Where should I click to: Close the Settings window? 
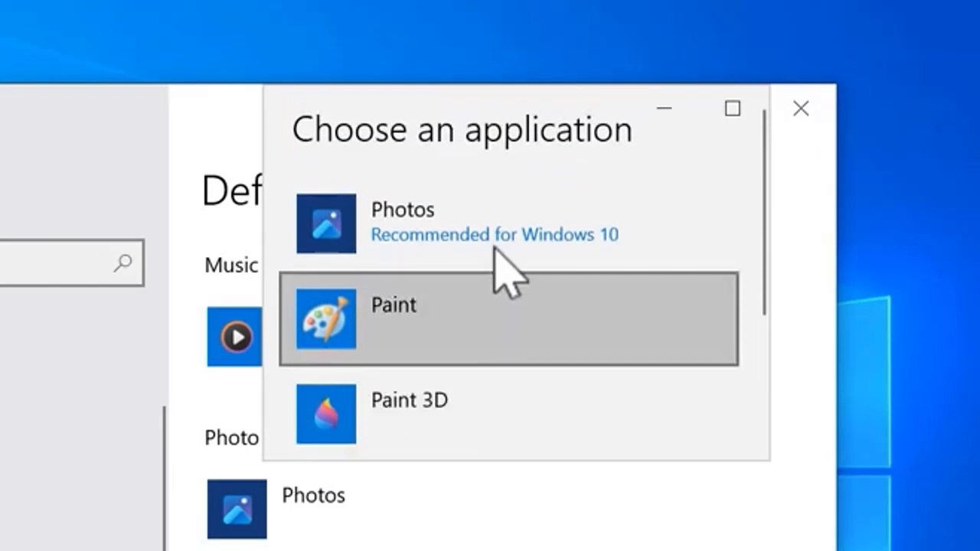pyautogui.click(x=801, y=109)
